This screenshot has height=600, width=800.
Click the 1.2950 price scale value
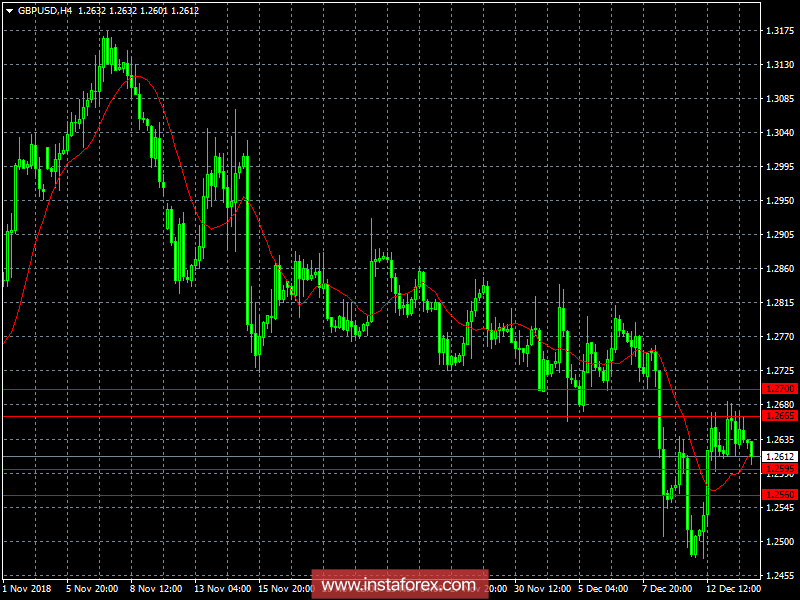(x=780, y=201)
